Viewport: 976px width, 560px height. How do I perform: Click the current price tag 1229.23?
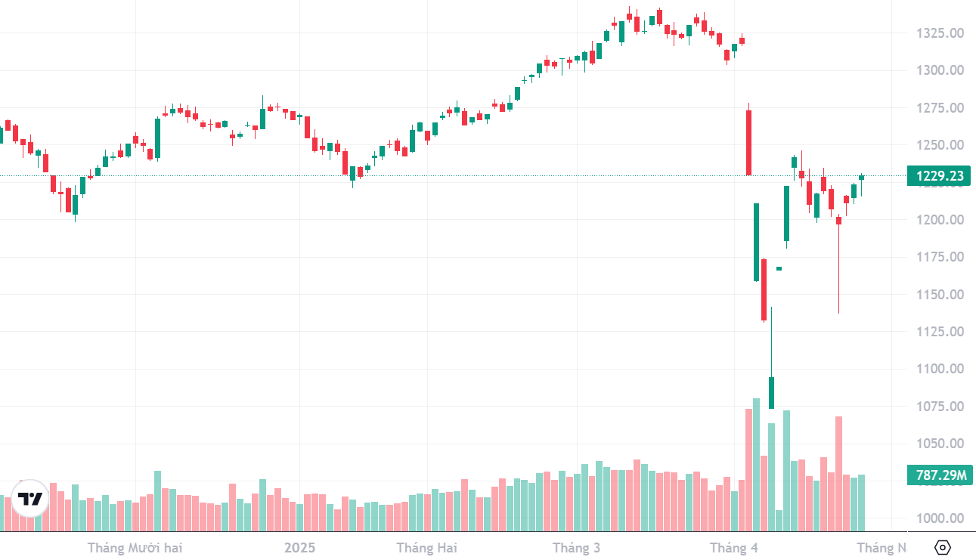(940, 176)
